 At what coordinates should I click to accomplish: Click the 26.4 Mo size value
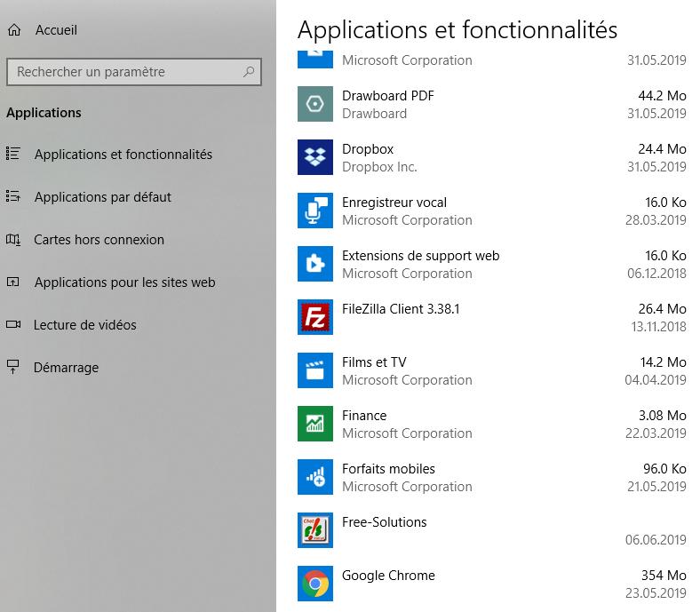click(662, 309)
